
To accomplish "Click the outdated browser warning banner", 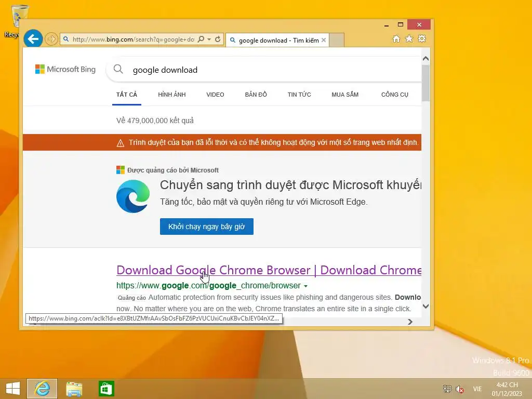I will (222, 142).
